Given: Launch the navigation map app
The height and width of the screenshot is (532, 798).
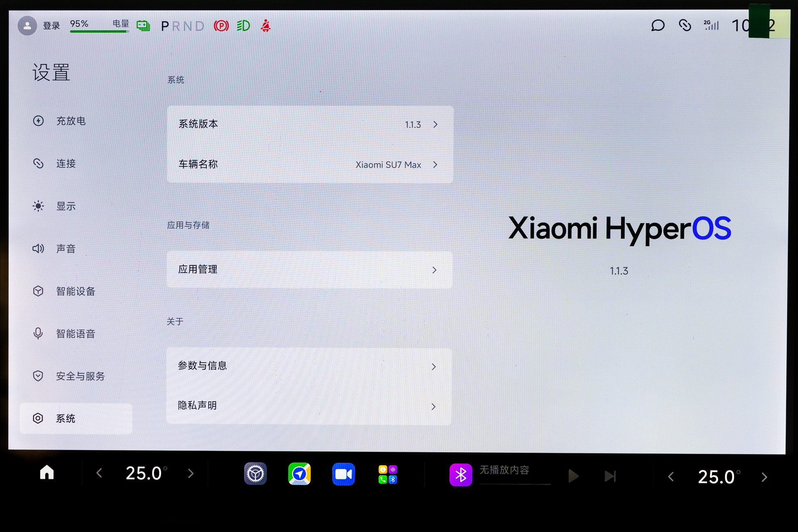Looking at the screenshot, I should pyautogui.click(x=299, y=474).
